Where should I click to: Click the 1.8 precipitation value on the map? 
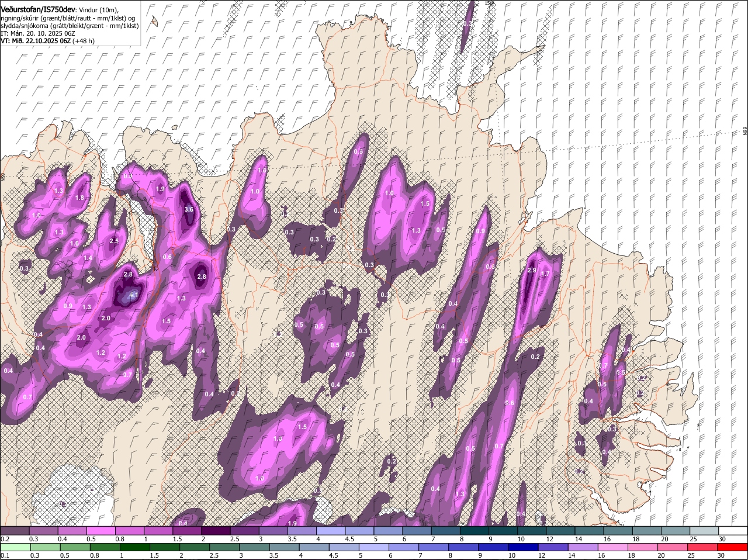click(80, 198)
